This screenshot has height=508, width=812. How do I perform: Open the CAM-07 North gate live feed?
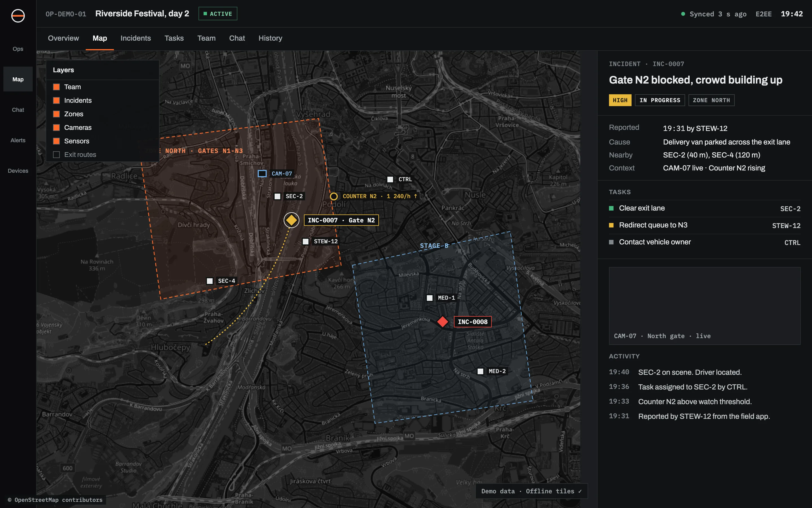tap(705, 306)
